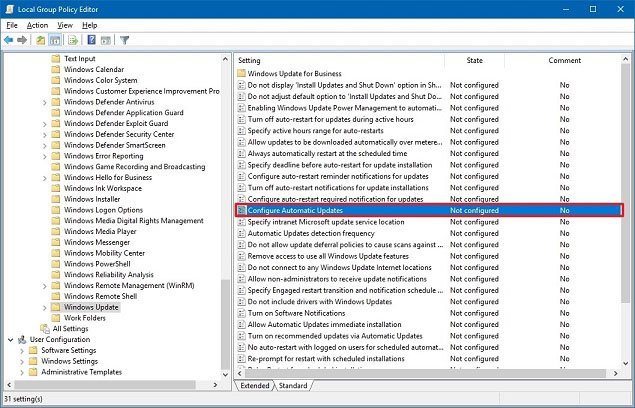Screen dimensions: 635x408
Task: Click the Filter funnel toolbar icon
Action: (x=125, y=41)
